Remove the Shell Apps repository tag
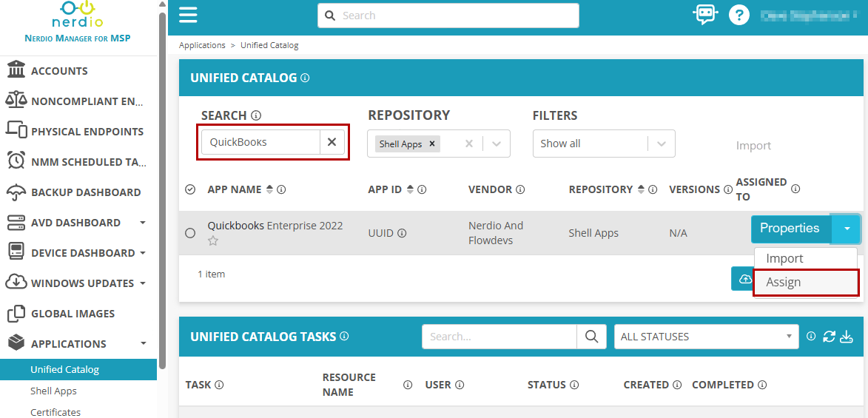This screenshot has height=418, width=868. [432, 144]
